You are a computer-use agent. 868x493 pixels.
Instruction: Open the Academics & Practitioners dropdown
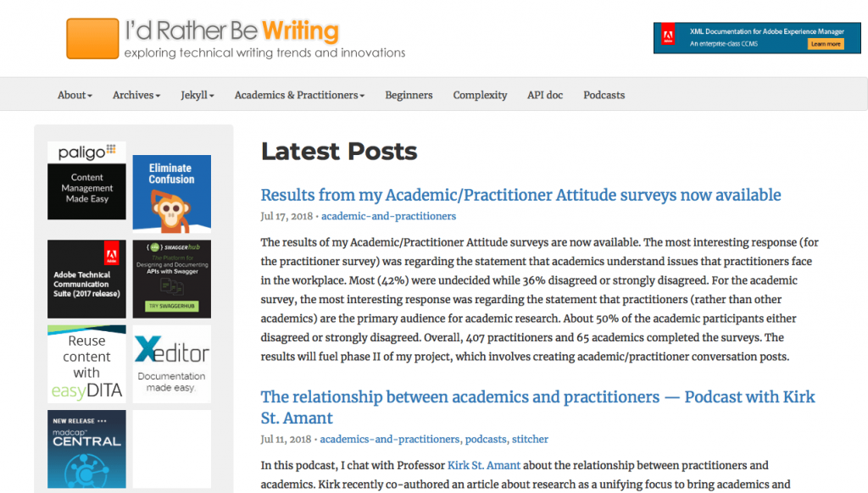298,95
